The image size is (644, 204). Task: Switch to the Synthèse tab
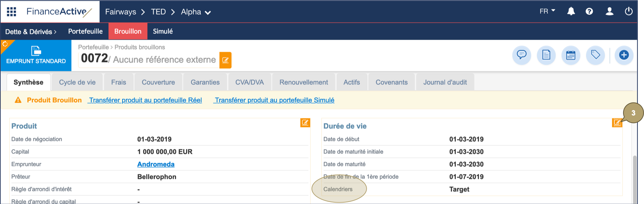(28, 82)
